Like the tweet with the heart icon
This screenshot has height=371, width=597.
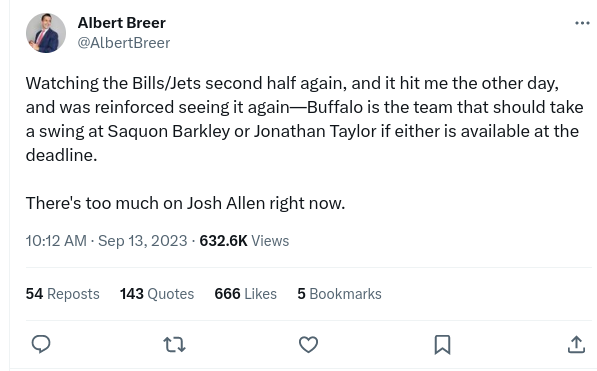tap(308, 344)
